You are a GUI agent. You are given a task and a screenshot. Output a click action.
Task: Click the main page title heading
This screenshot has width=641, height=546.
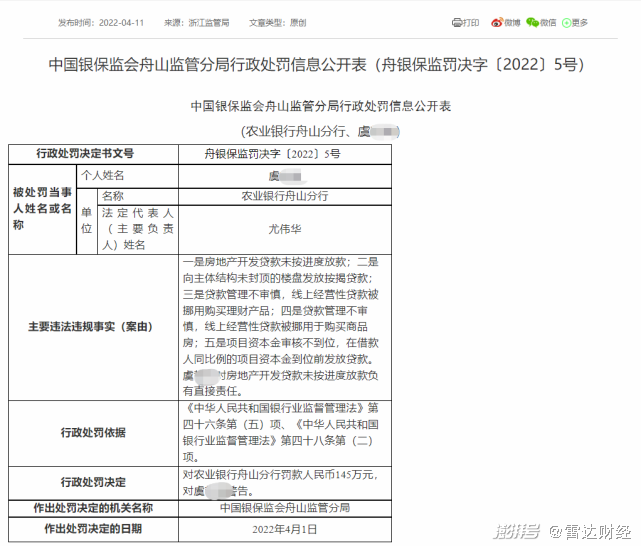click(x=317, y=65)
